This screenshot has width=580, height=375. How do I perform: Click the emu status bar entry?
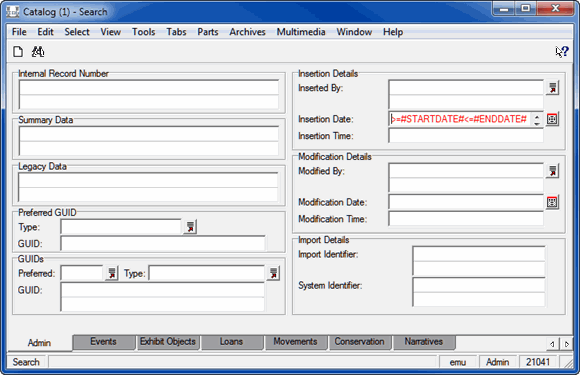(x=458, y=362)
